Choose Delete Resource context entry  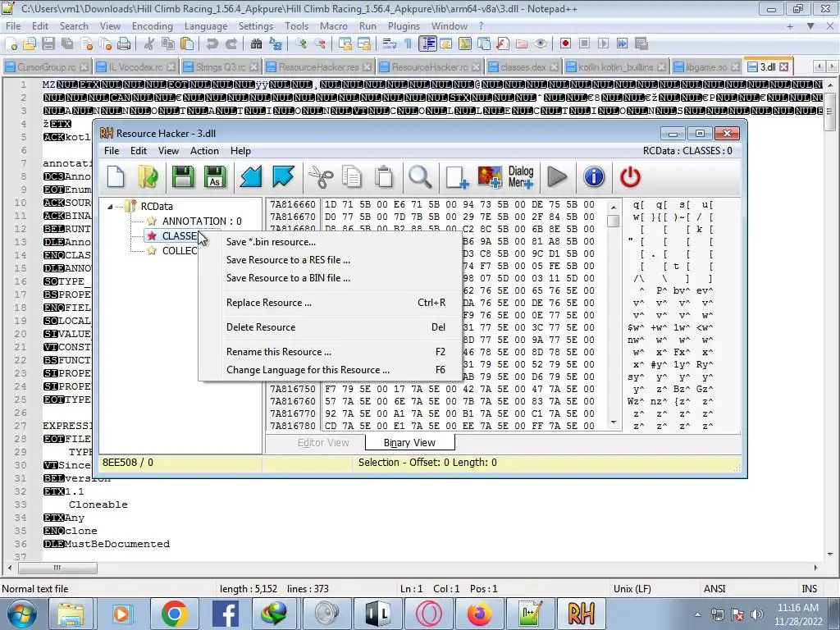point(330,327)
